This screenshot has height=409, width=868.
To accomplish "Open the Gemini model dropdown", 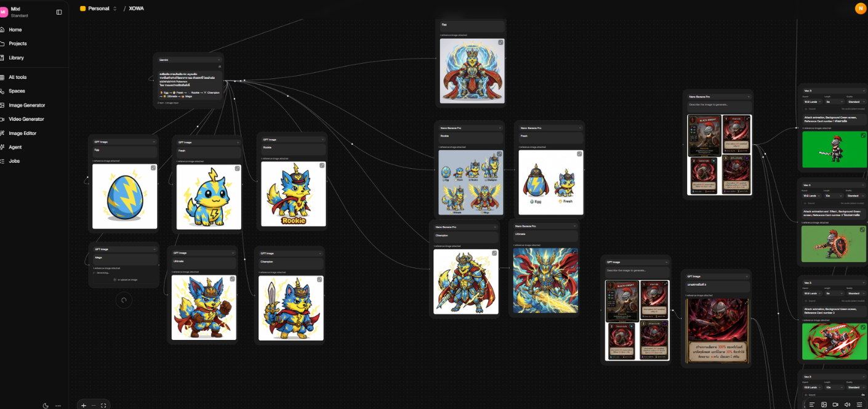I will (x=189, y=60).
